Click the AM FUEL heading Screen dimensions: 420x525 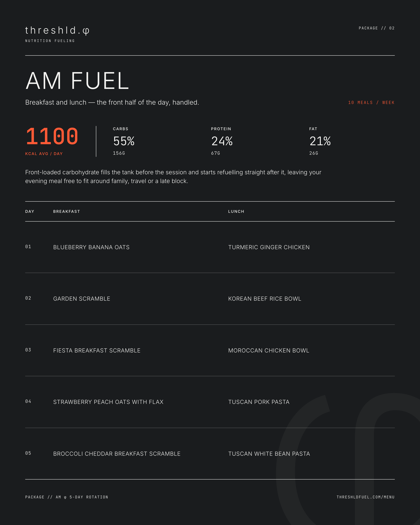click(77, 81)
